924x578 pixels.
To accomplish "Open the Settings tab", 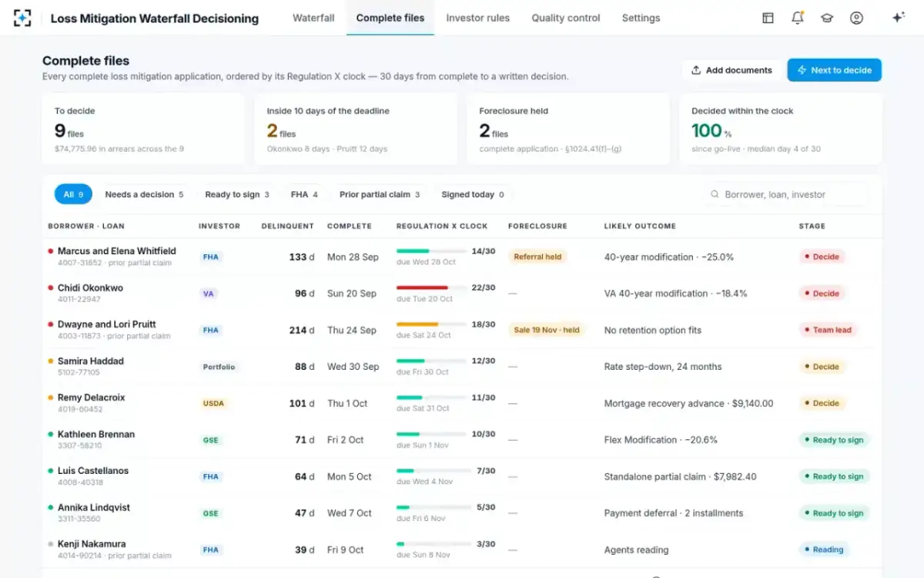I will pos(641,18).
